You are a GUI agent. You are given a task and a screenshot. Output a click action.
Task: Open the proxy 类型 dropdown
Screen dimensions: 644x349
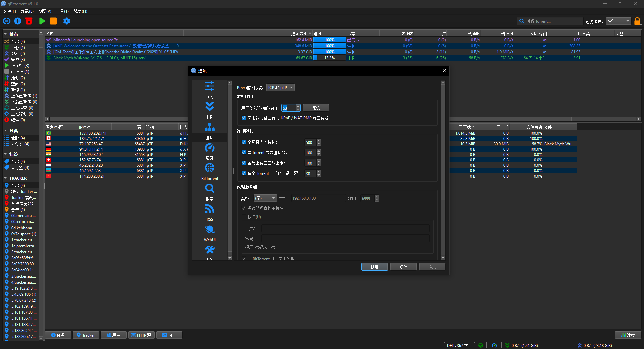tap(265, 198)
